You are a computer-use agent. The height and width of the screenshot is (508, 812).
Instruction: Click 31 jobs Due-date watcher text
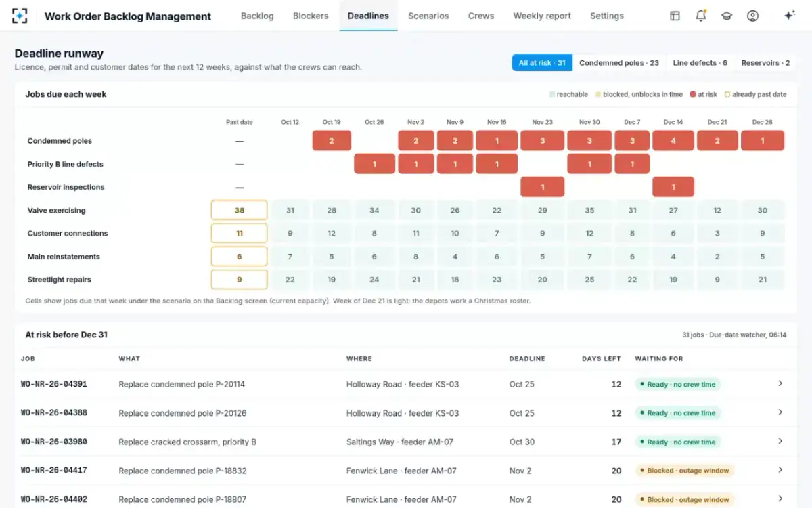[734, 335]
